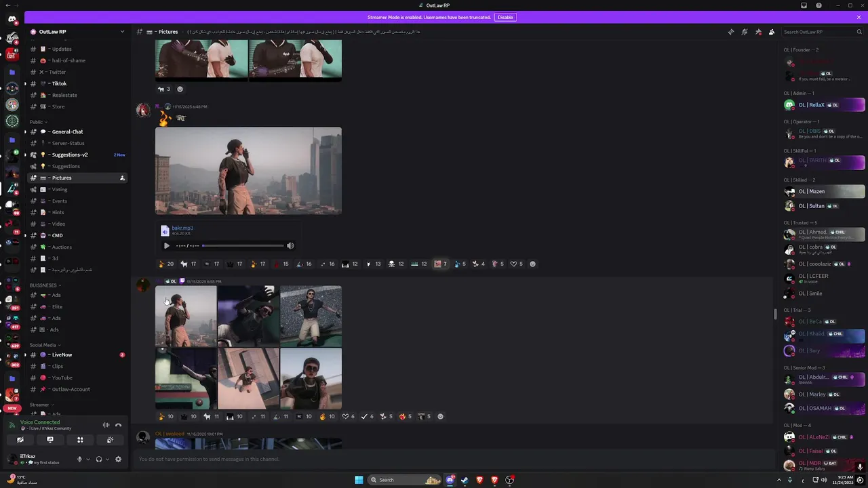Open microphone input options chevron
The height and width of the screenshot is (488, 868).
87,459
